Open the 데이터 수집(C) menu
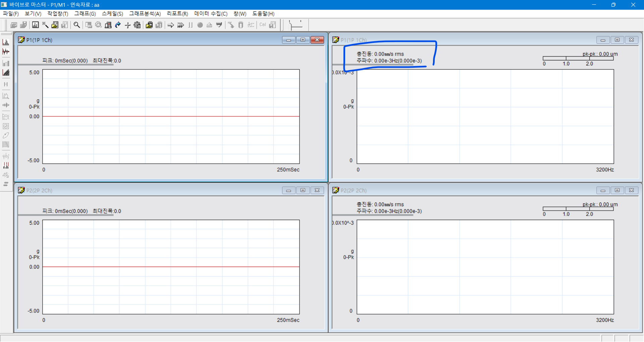 coord(211,14)
